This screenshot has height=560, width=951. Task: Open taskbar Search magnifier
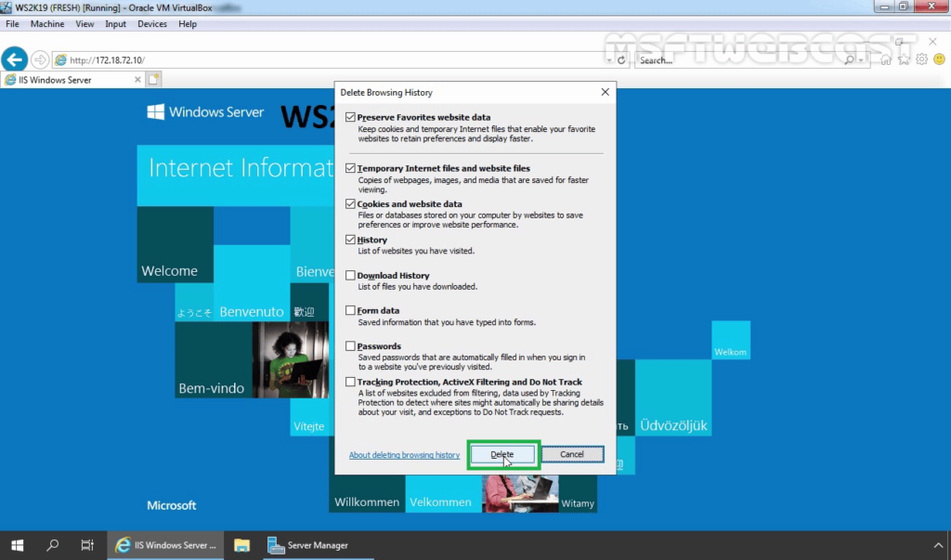click(x=53, y=545)
